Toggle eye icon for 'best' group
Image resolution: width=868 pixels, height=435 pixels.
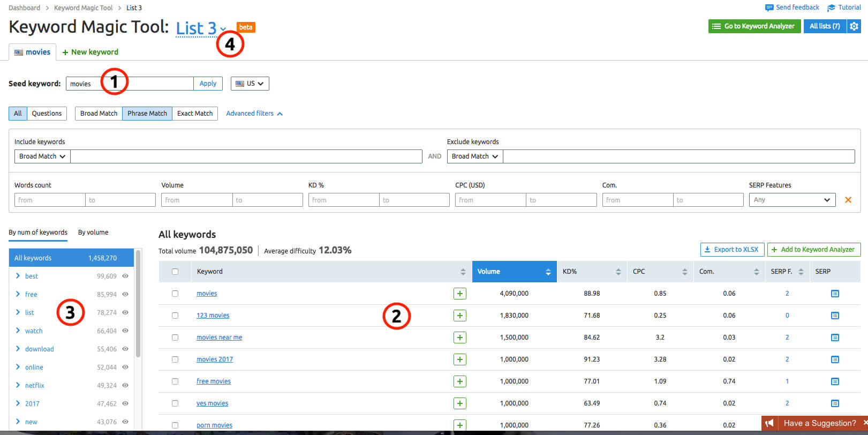pos(125,276)
